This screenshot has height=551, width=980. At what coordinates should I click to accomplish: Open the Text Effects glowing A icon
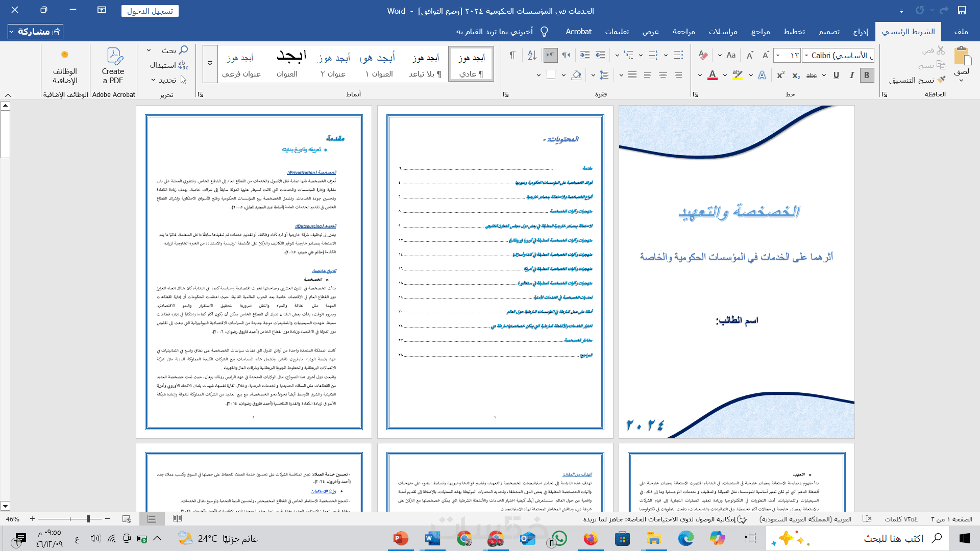tap(762, 76)
